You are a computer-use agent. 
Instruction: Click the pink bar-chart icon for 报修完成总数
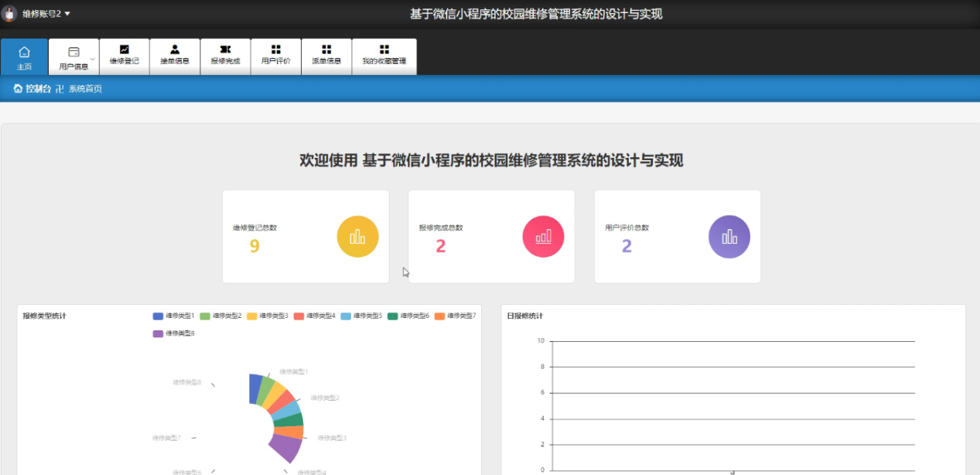click(544, 236)
